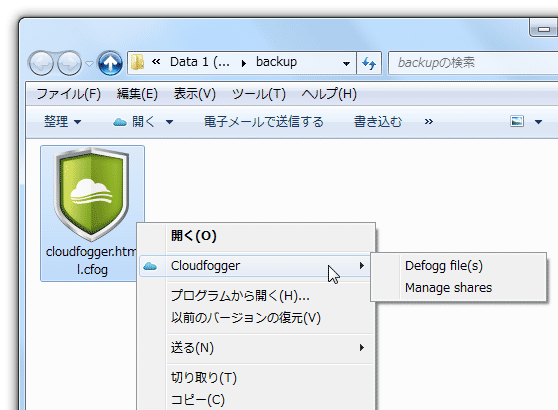This screenshot has height=410, width=558.
Task: Open the 整理 dropdown in the toolbar
Action: coord(62,122)
